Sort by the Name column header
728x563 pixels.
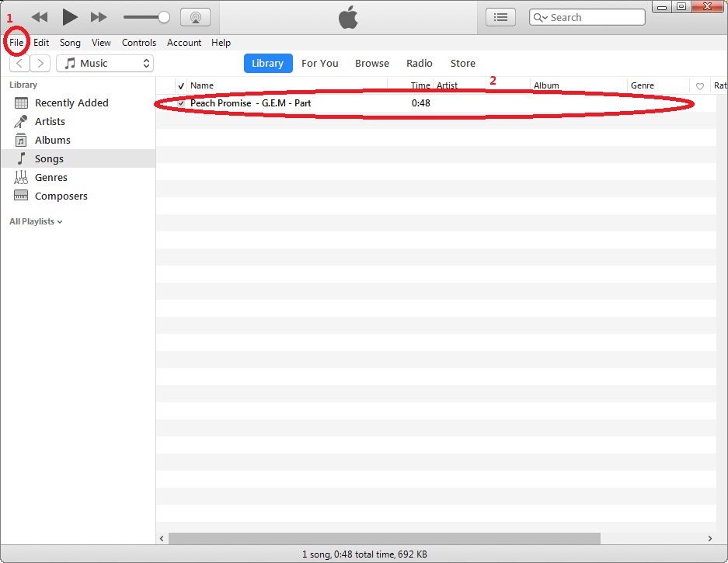(x=287, y=86)
